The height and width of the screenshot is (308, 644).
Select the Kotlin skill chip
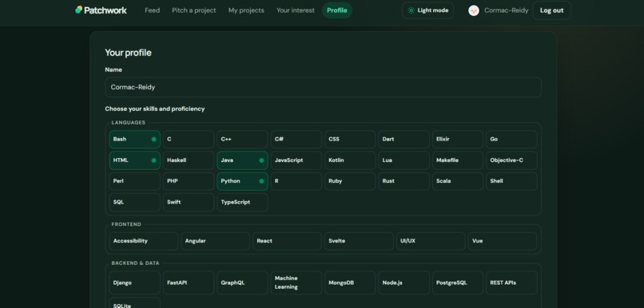(x=350, y=160)
